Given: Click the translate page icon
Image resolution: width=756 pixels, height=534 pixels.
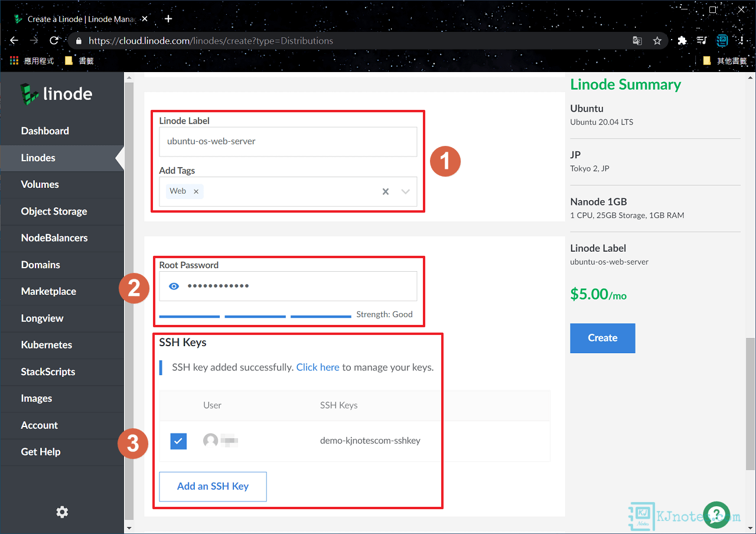Looking at the screenshot, I should coord(637,41).
